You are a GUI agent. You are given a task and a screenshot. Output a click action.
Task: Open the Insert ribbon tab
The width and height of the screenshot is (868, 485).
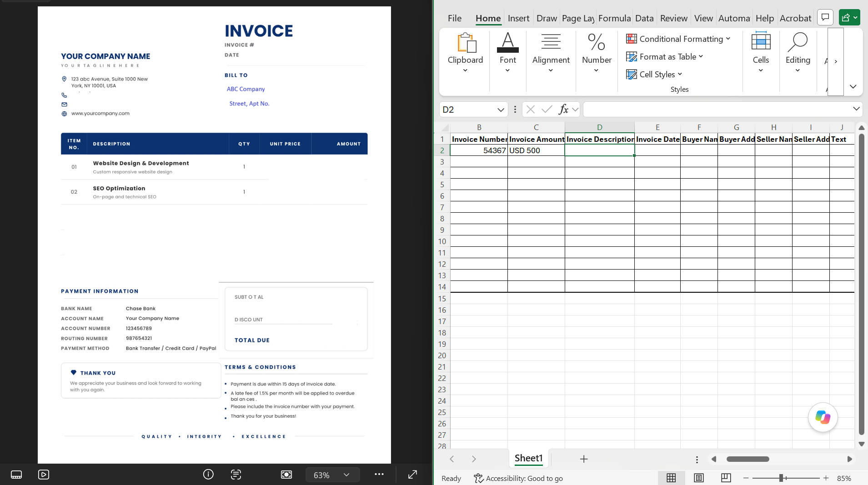tap(518, 18)
